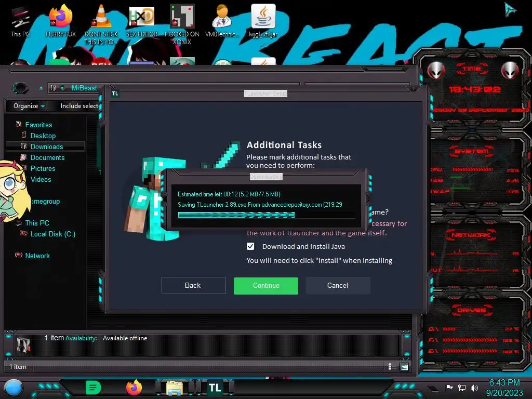
Task: Select Favorites in navigation pane
Action: (x=38, y=125)
